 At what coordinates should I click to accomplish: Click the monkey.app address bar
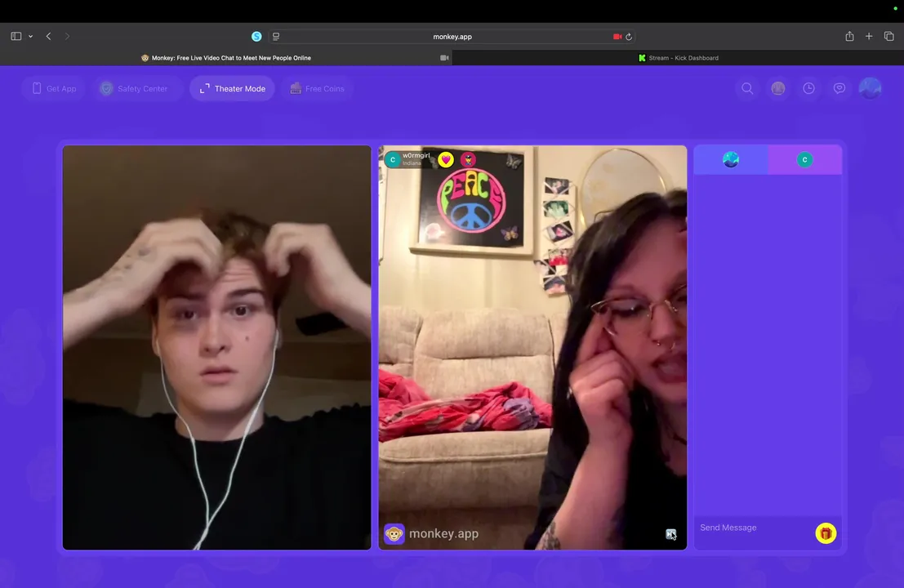452,36
